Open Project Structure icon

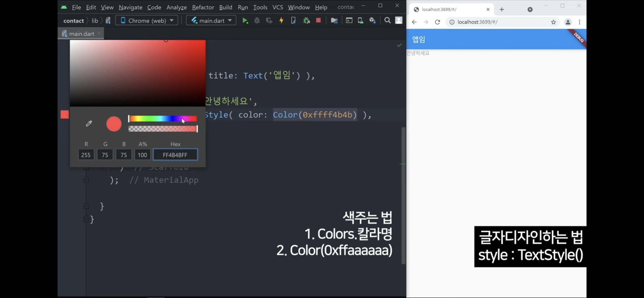[x=334, y=21]
